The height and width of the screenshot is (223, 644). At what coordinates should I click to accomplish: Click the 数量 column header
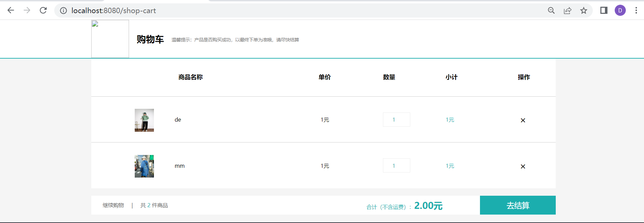[x=389, y=77]
